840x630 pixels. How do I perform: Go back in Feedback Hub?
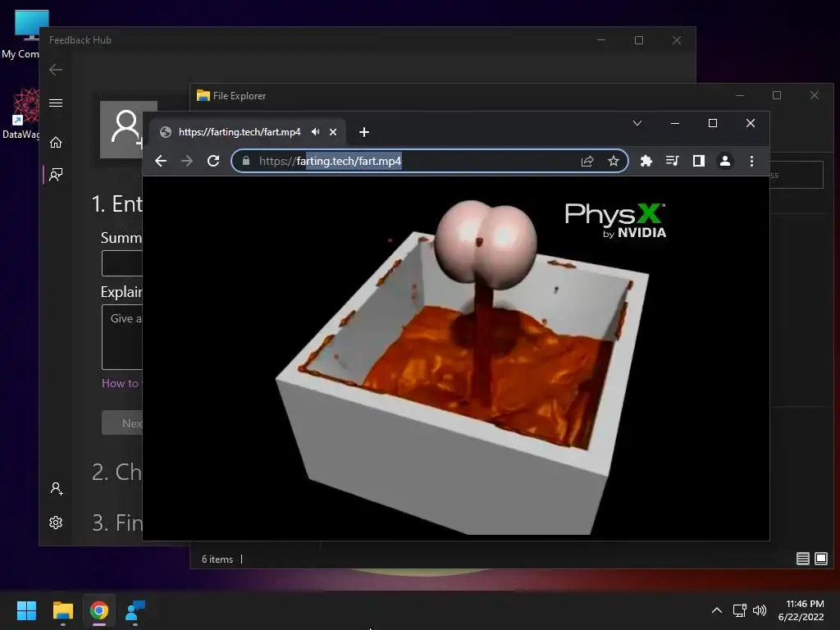tap(56, 69)
